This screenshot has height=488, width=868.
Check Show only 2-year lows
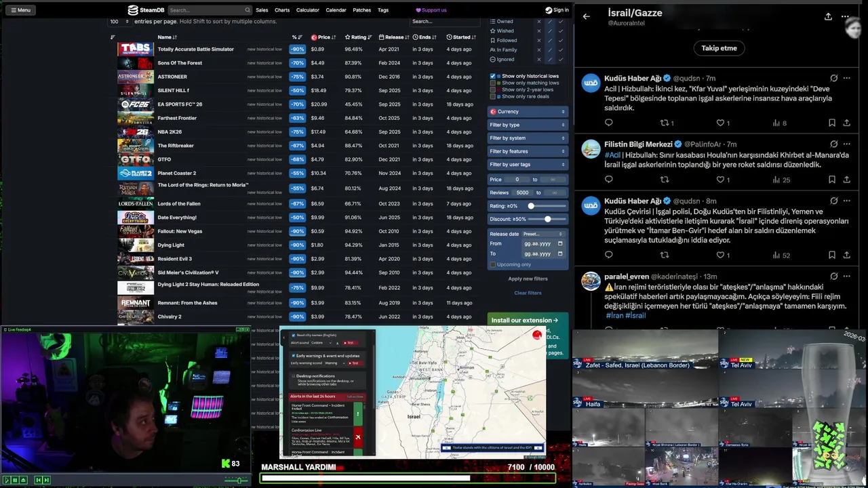[493, 89]
